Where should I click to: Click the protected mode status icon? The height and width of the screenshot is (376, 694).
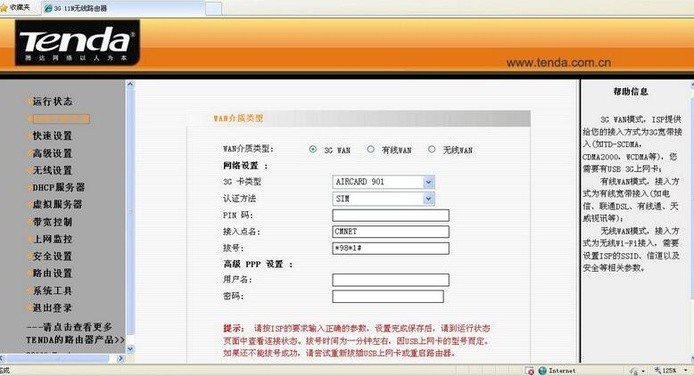point(634,371)
